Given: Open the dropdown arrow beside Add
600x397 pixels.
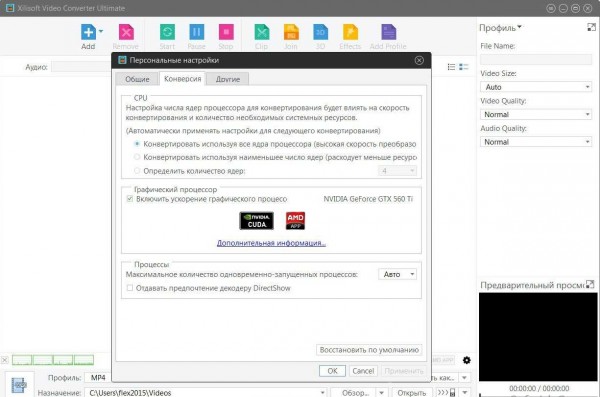Looking at the screenshot, I should [101, 31].
